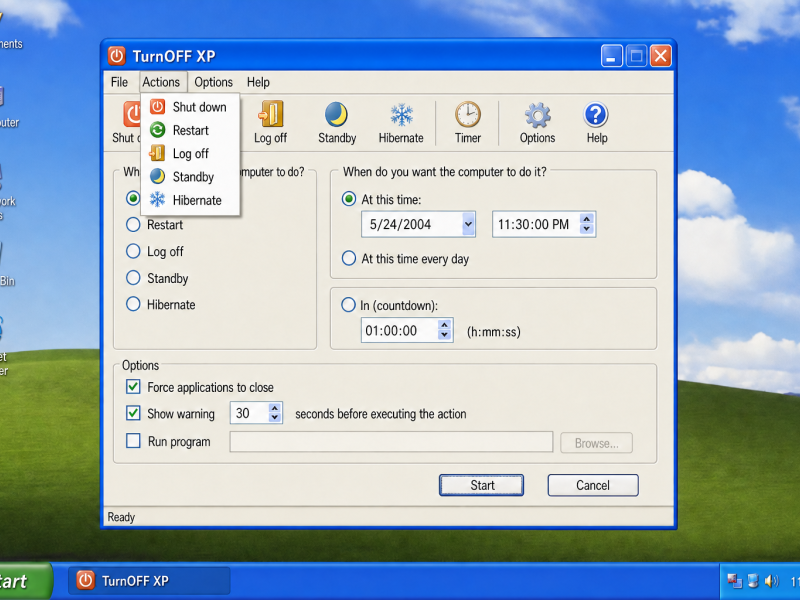This screenshot has height=600, width=800.
Task: Increase the 11:30:00 PM time spinner
Action: point(587,219)
